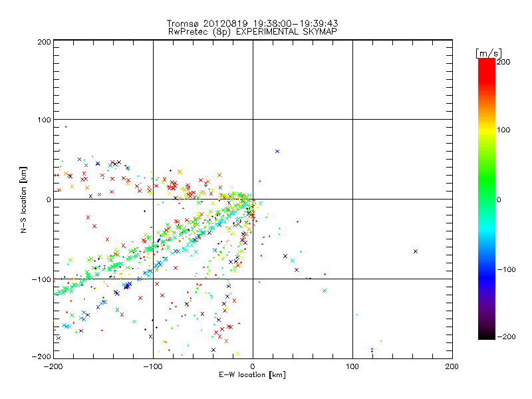Click the "[m/s]" colorbar unit label

point(488,53)
